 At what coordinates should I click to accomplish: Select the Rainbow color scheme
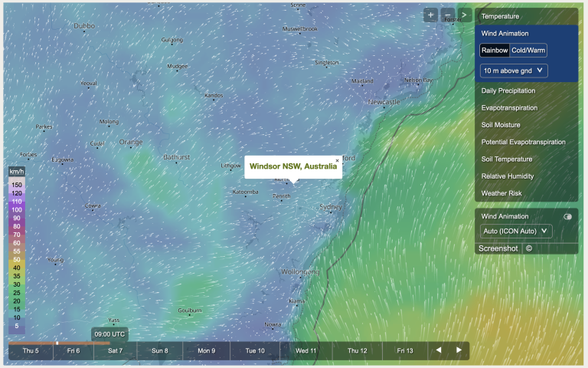point(495,51)
